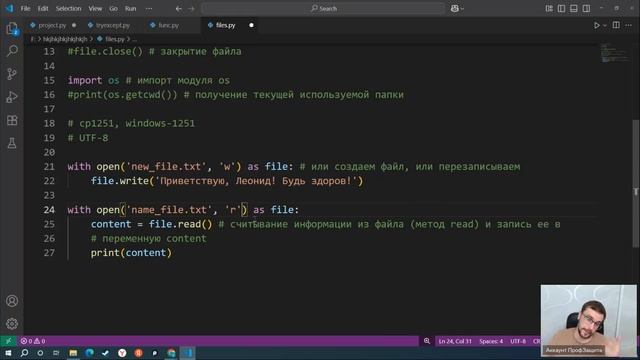Close project.py via its unsaved dot
Image resolution: width=640 pixels, height=360 pixels.
pos(74,25)
